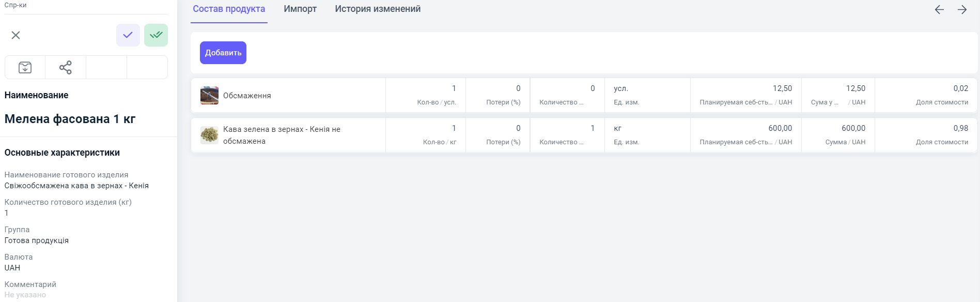Click the X close icon in left panel
980x302 pixels.
(x=16, y=35)
